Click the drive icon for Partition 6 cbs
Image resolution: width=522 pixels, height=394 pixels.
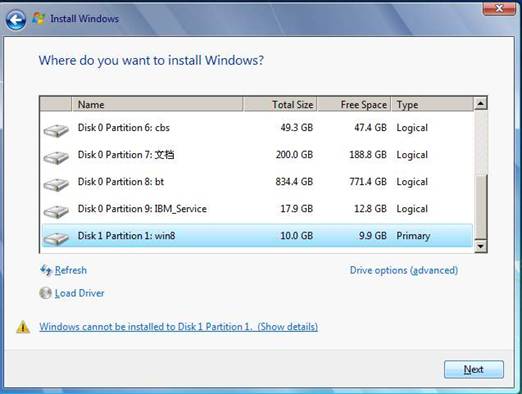(56, 130)
